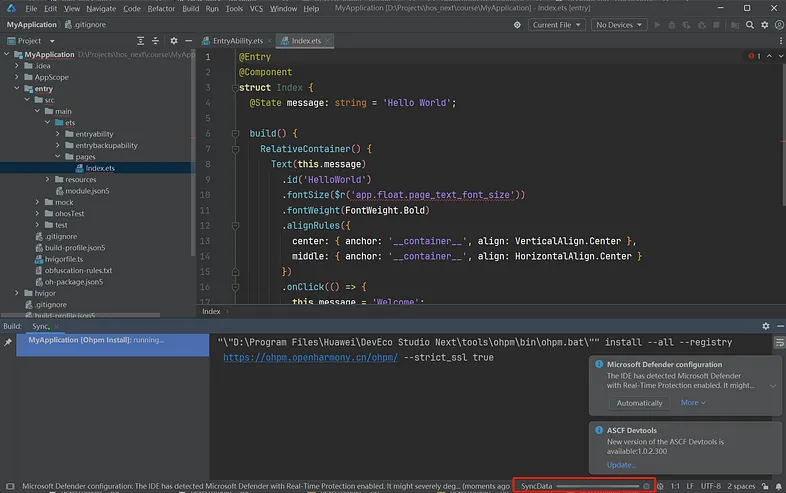
Task: Cancel the SyncData progress task
Action: pyautogui.click(x=646, y=486)
